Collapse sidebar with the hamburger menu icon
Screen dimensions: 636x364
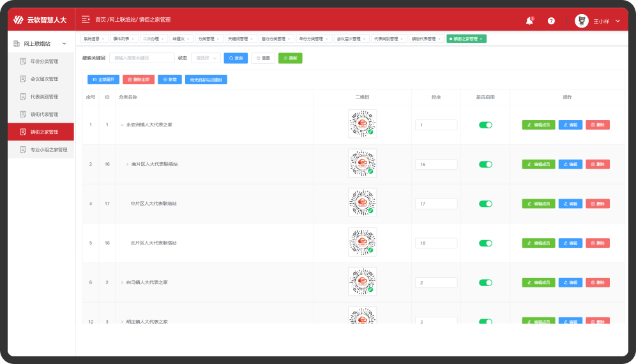click(86, 20)
